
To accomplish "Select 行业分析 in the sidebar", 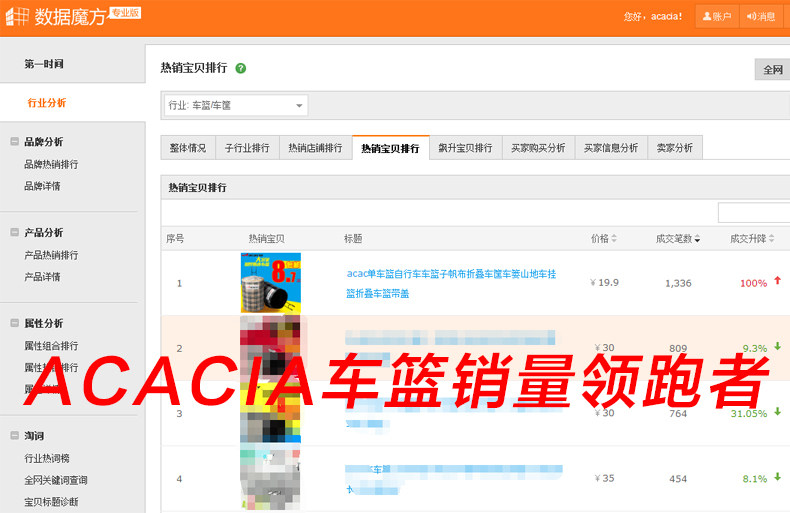I will point(47,103).
